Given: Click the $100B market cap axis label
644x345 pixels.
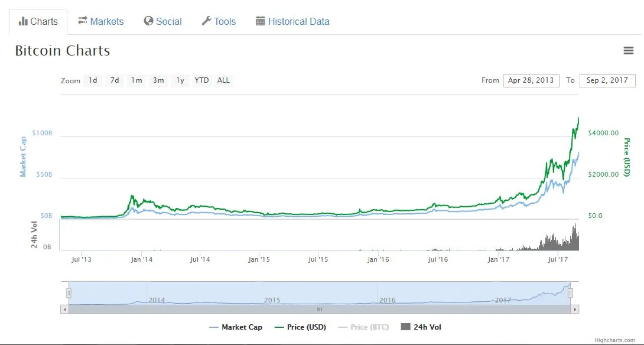Looking at the screenshot, I should click(x=43, y=133).
